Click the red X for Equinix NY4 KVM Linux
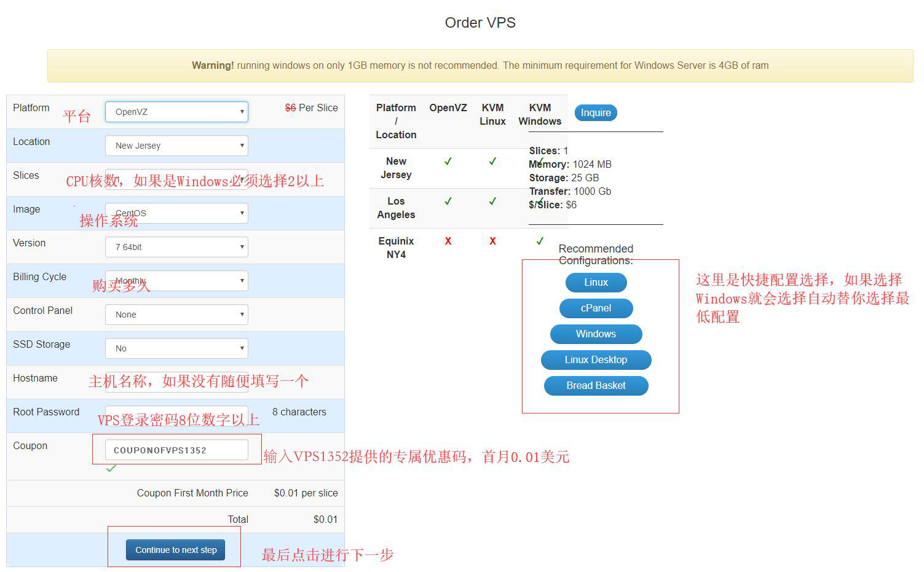This screenshot has height=572, width=924. point(492,241)
